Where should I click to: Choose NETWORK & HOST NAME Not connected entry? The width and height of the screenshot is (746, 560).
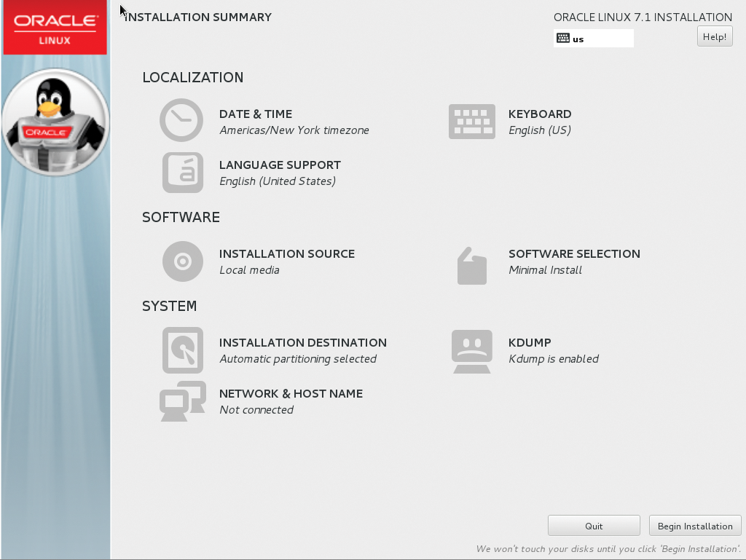(256, 410)
